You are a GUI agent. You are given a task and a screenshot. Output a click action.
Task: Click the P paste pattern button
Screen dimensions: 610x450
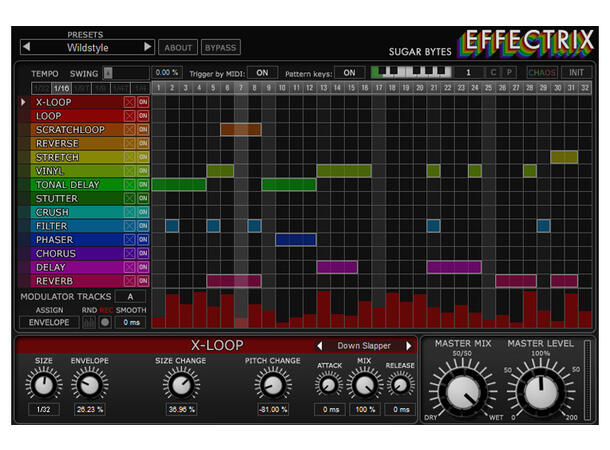click(x=509, y=73)
